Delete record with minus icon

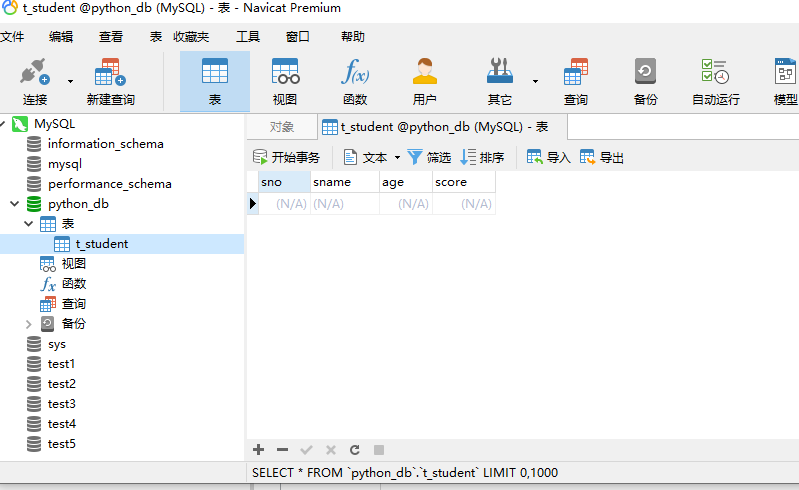(282, 450)
